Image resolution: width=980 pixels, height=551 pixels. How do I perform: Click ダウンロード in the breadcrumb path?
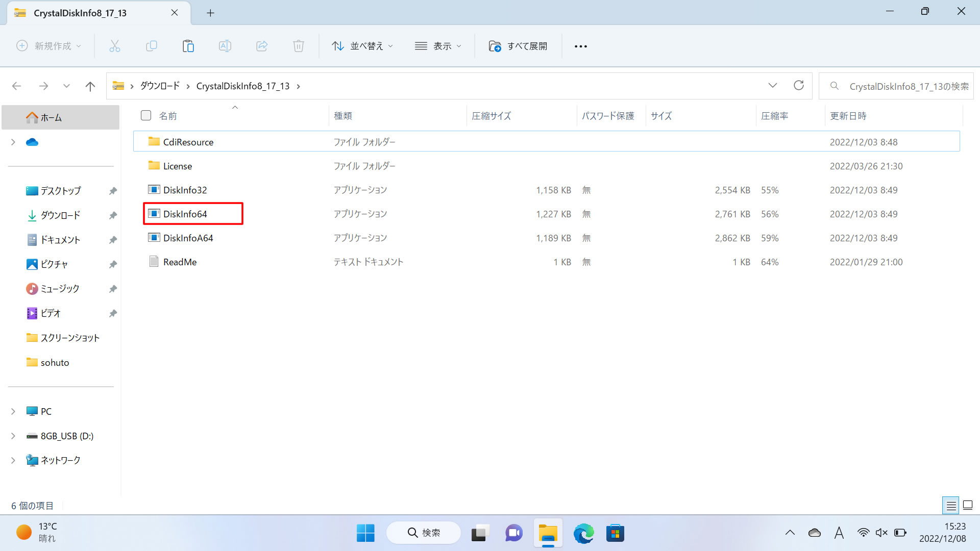(x=160, y=86)
